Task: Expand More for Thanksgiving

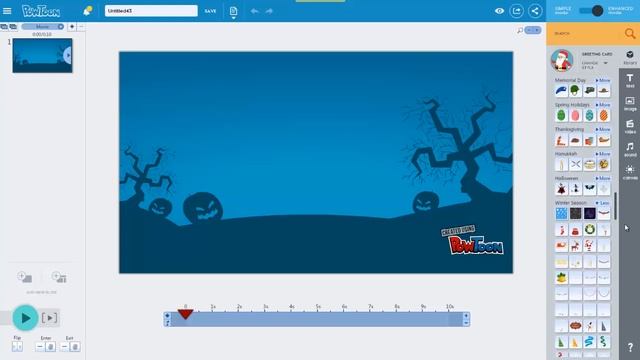Action: [x=603, y=129]
